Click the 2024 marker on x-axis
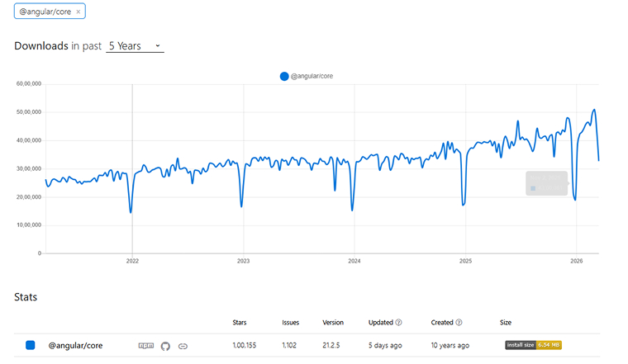Viewport: 628px width, 364px height. click(x=354, y=261)
